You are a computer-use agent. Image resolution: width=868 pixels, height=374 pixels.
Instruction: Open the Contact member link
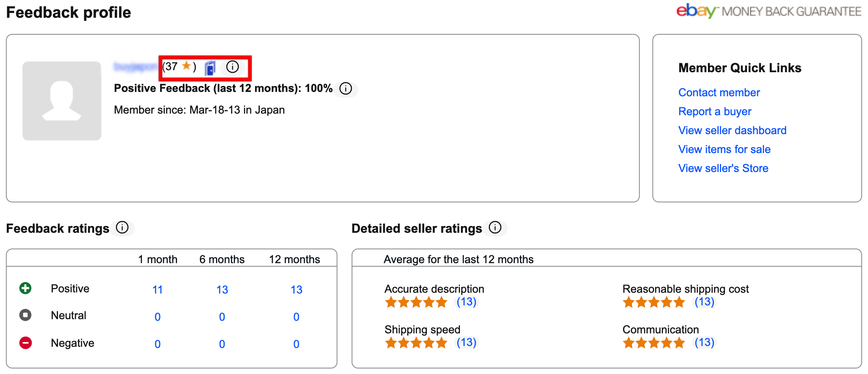click(719, 92)
